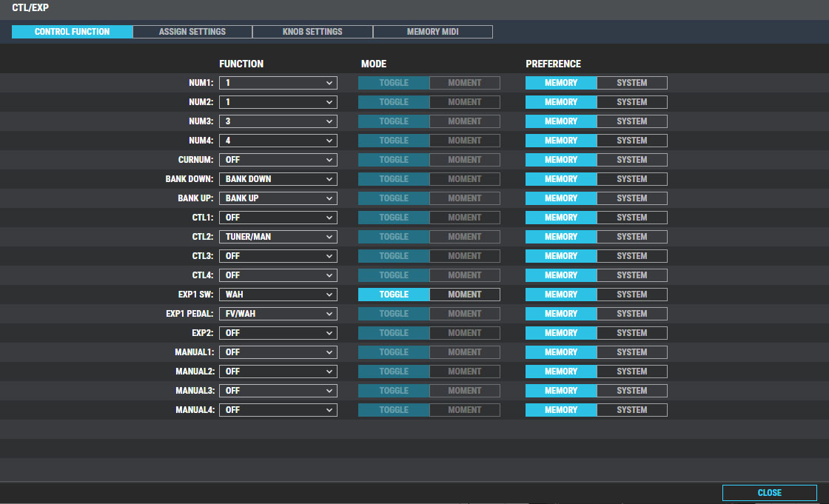The width and height of the screenshot is (829, 504).
Task: Set NUM2 preference to System
Action: click(x=632, y=102)
